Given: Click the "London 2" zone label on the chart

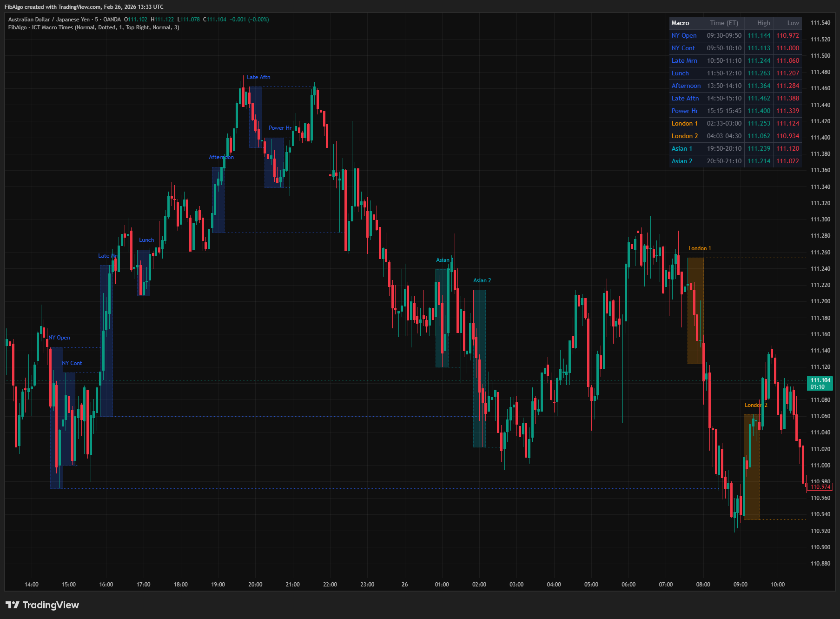Looking at the screenshot, I should 756,405.
